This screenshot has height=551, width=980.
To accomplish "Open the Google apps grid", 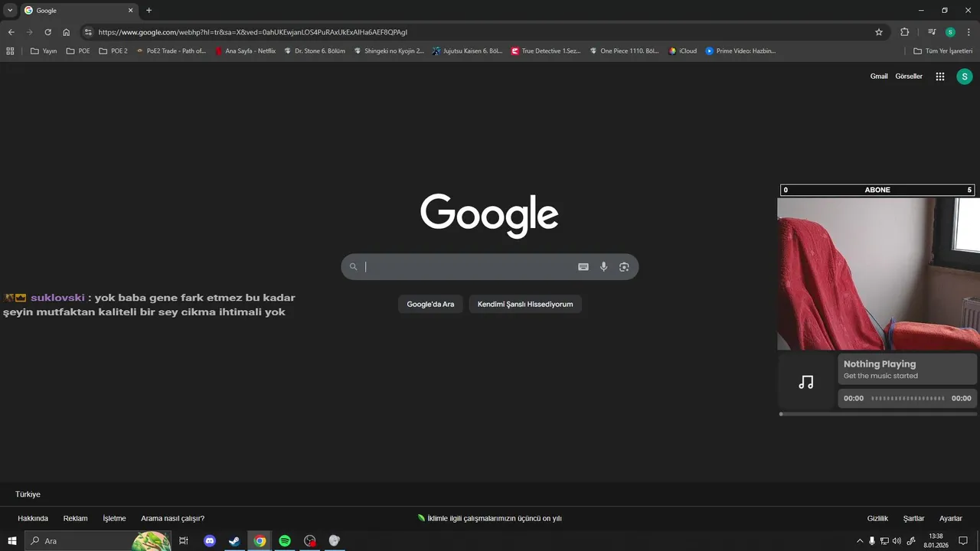I will (x=940, y=77).
